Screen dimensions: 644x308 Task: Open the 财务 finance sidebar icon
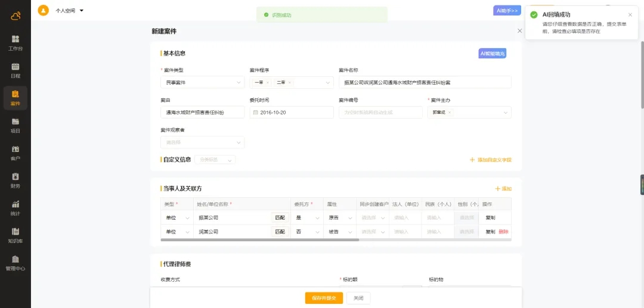click(x=15, y=180)
